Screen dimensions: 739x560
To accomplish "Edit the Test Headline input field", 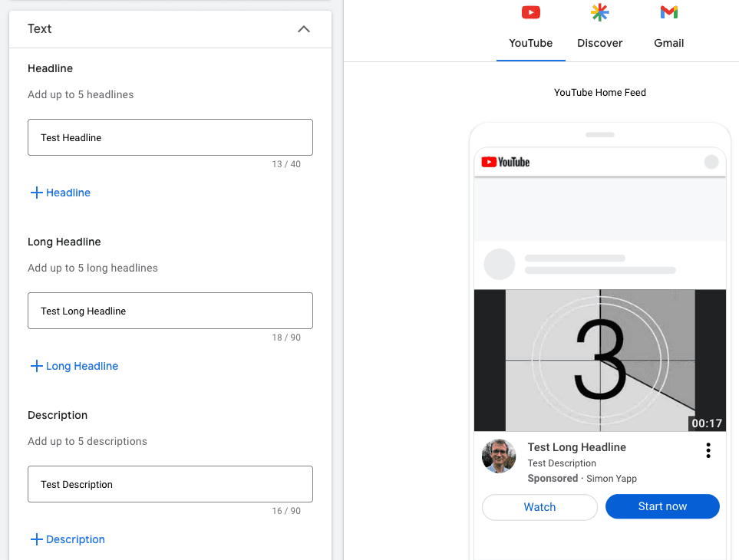I will point(170,137).
